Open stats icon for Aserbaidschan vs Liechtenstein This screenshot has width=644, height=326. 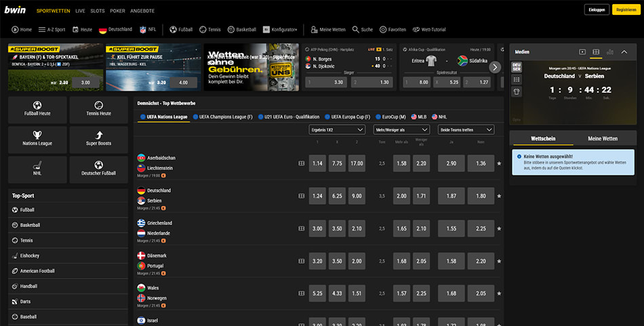tap(302, 163)
